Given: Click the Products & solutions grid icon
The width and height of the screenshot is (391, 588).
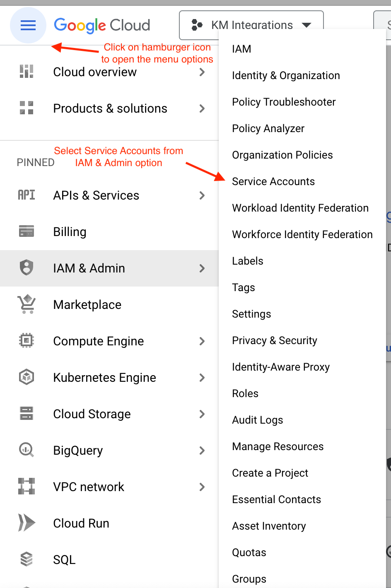Looking at the screenshot, I should [x=27, y=108].
